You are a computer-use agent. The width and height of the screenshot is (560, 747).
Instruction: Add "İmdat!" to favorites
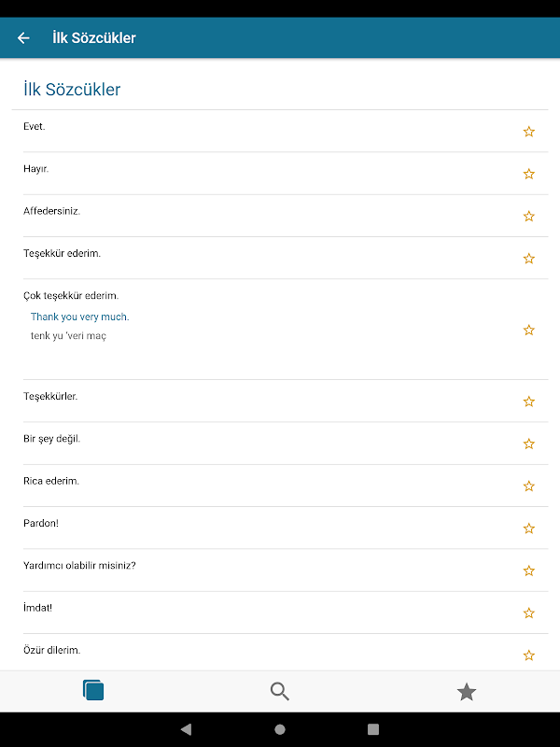coord(528,613)
